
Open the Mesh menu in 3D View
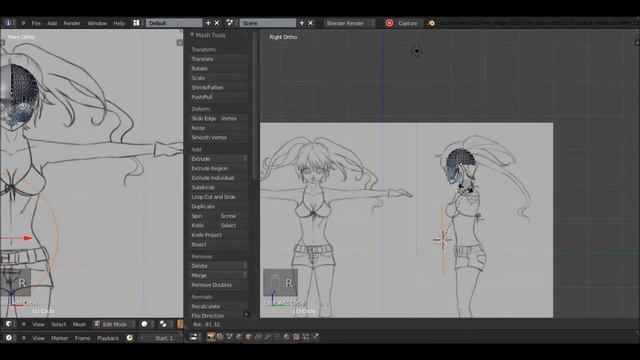tap(79, 324)
